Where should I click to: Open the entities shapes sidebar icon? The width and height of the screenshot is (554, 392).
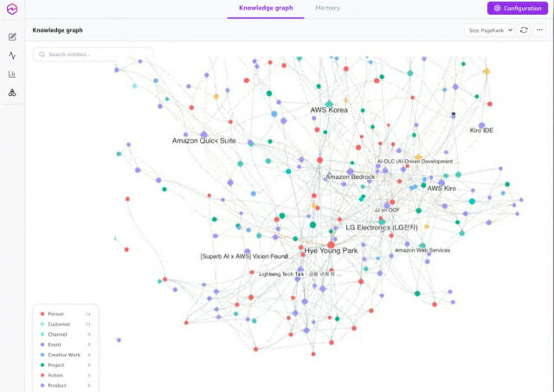12,93
